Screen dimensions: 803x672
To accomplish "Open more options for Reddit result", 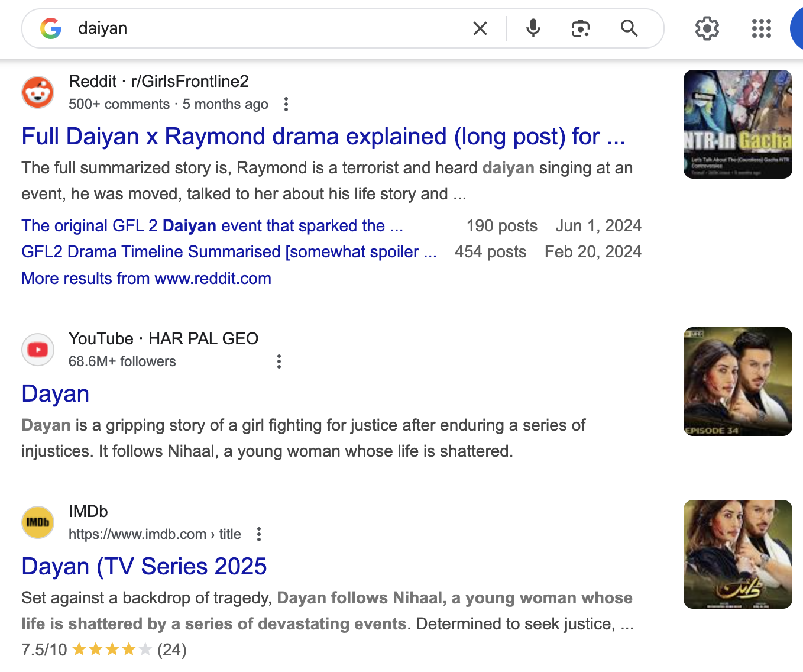I will [286, 105].
